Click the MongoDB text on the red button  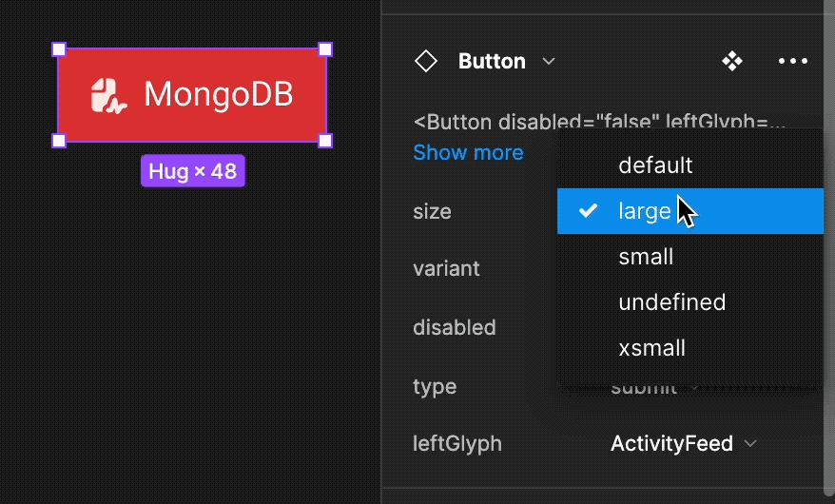pos(218,95)
